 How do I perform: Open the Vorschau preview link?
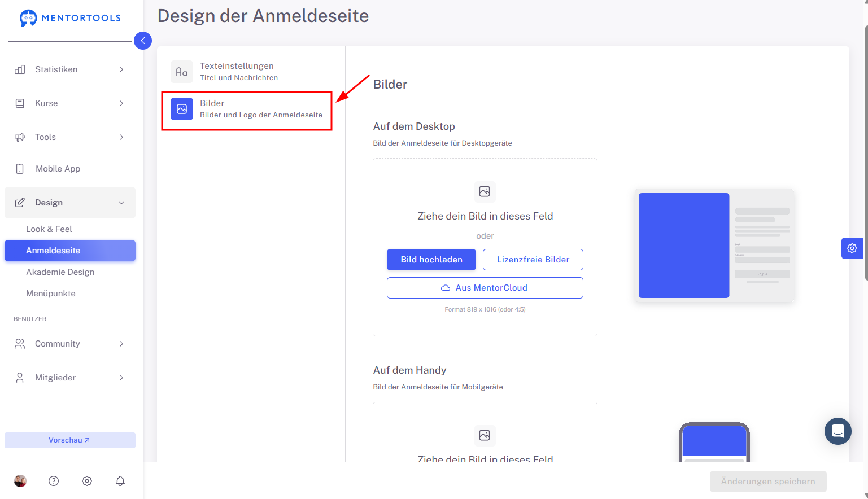coord(70,440)
